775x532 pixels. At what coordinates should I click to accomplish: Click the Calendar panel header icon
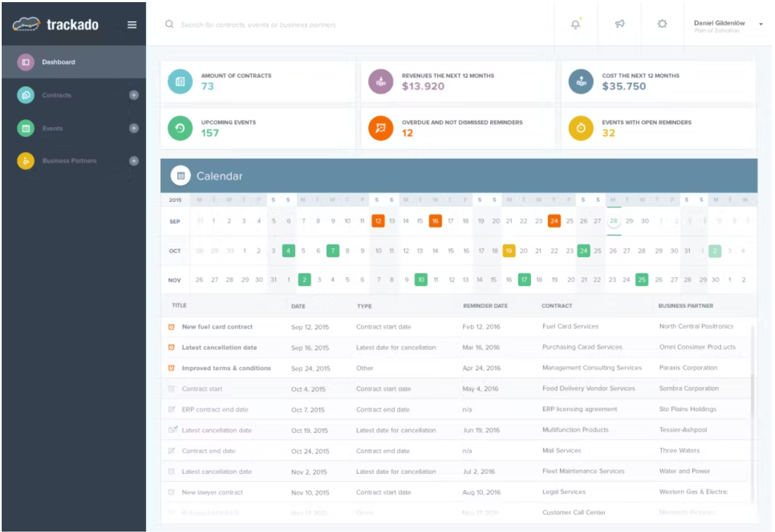click(x=181, y=175)
